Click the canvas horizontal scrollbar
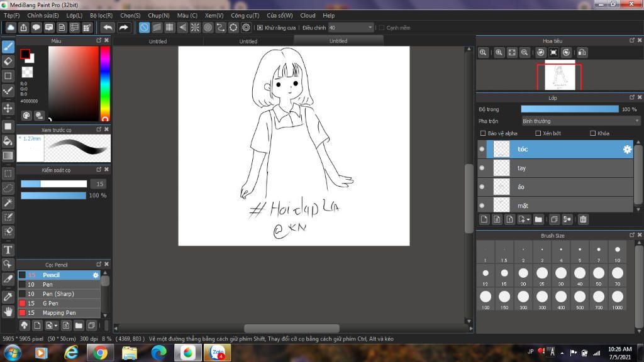Viewport: 644px width, 362px height. pyautogui.click(x=292, y=328)
